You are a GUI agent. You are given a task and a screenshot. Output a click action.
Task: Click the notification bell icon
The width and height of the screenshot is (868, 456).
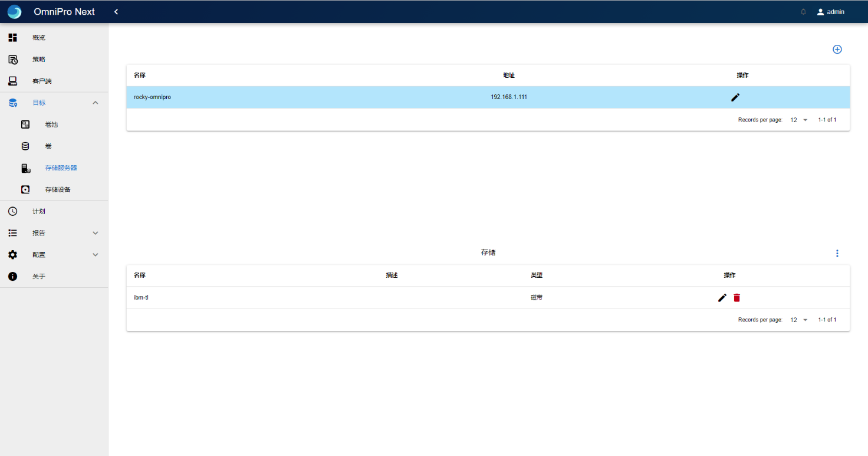point(803,12)
